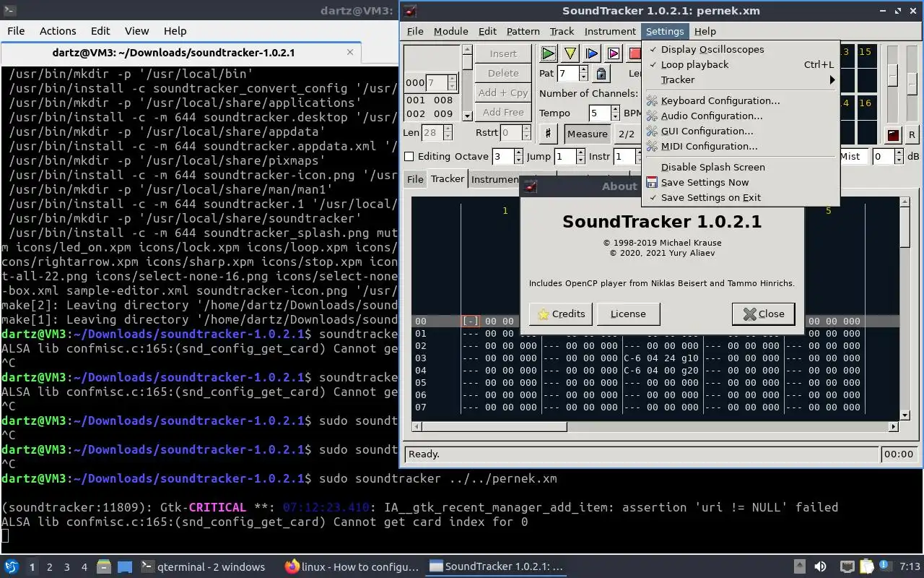The image size is (924, 578).
Task: Click the Jump field down arrow
Action: pos(580,160)
